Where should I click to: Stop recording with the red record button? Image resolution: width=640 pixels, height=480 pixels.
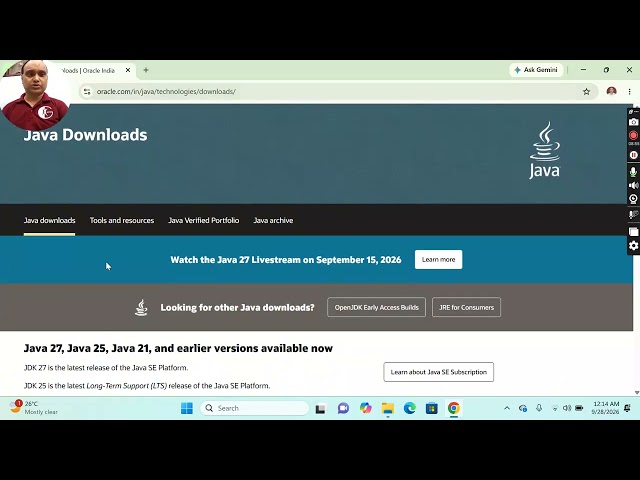(x=633, y=135)
